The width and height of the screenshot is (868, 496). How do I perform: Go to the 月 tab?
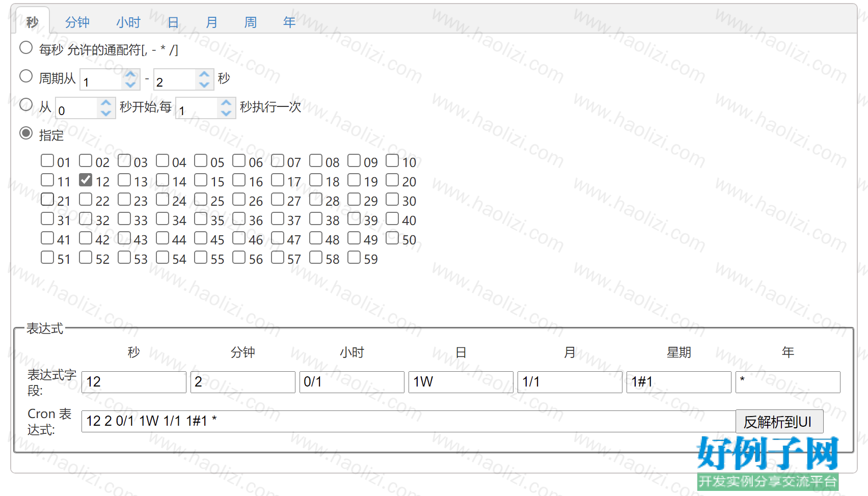[x=212, y=22]
